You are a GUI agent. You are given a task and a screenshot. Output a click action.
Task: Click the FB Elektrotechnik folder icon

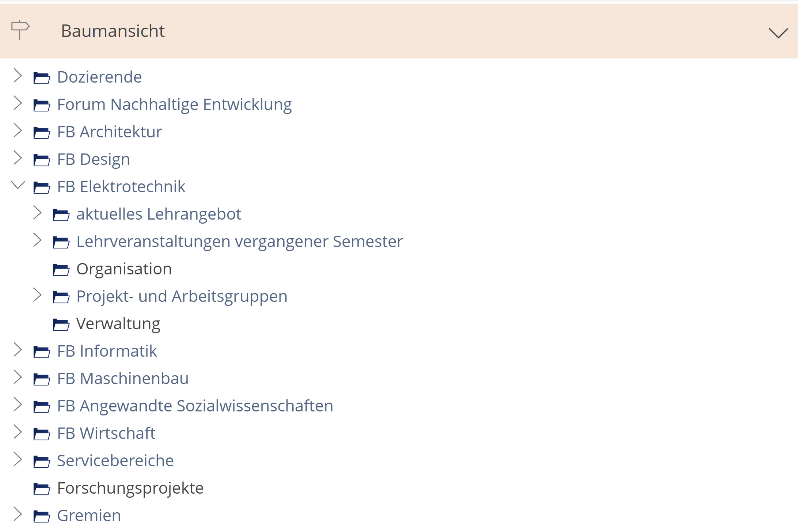42,187
